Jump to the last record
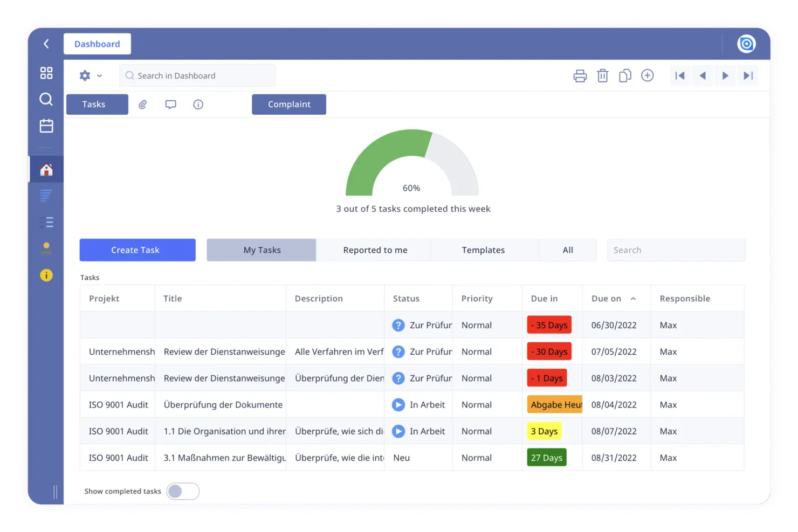 click(748, 75)
